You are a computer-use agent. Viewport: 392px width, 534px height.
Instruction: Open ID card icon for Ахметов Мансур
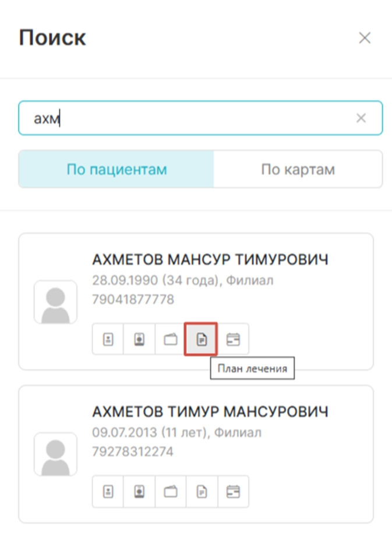coord(108,339)
